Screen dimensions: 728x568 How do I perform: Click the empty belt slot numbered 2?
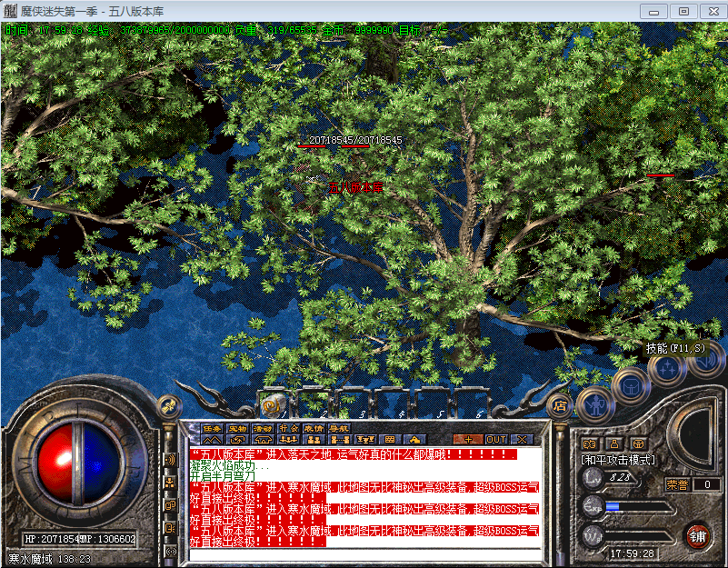(x=312, y=404)
